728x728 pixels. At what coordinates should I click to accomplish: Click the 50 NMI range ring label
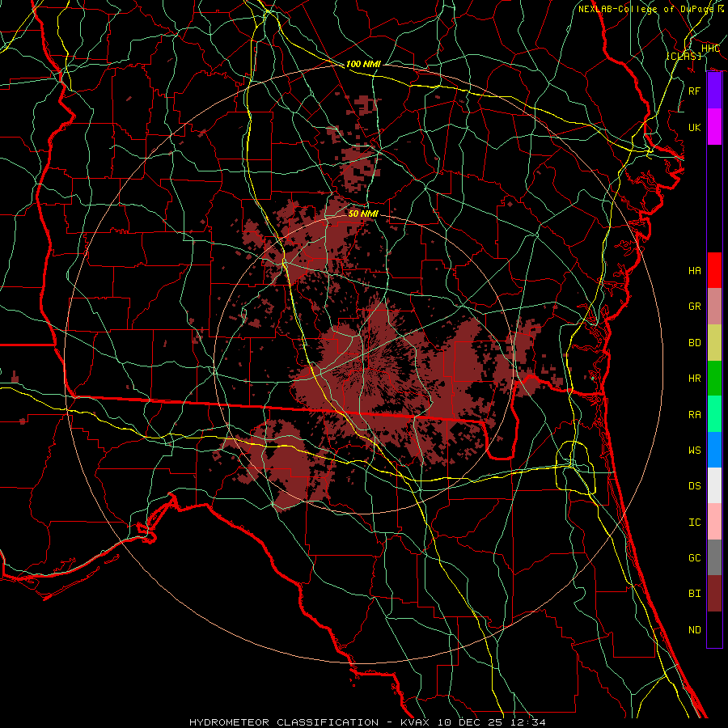pyautogui.click(x=363, y=214)
